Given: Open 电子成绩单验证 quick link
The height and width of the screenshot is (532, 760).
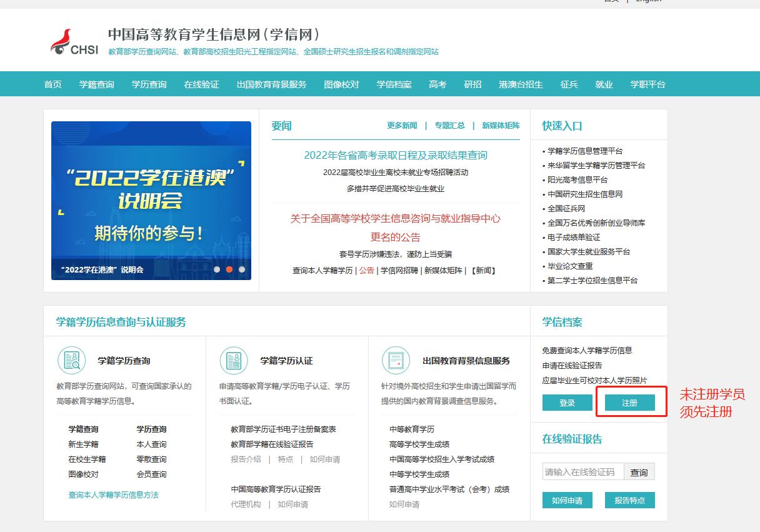Looking at the screenshot, I should (574, 238).
